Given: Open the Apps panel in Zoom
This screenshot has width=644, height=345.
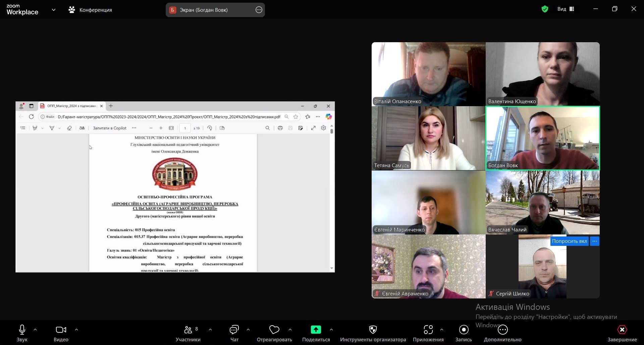Looking at the screenshot, I should [x=428, y=330].
